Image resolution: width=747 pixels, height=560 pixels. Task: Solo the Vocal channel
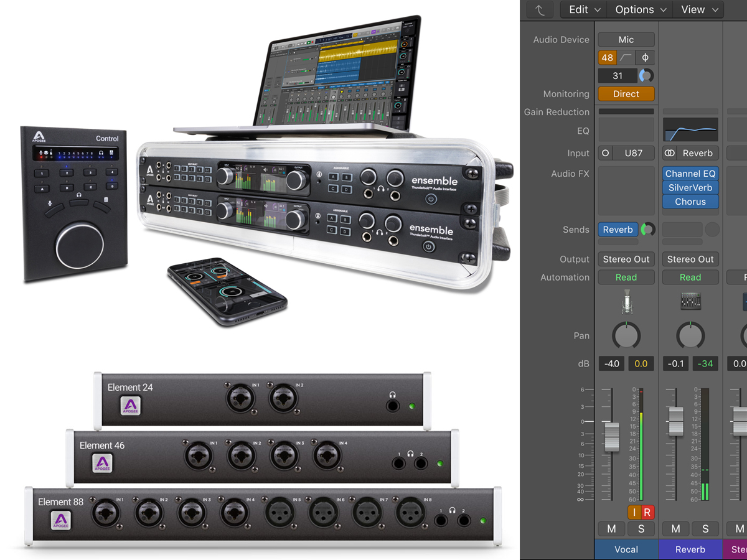tap(641, 529)
